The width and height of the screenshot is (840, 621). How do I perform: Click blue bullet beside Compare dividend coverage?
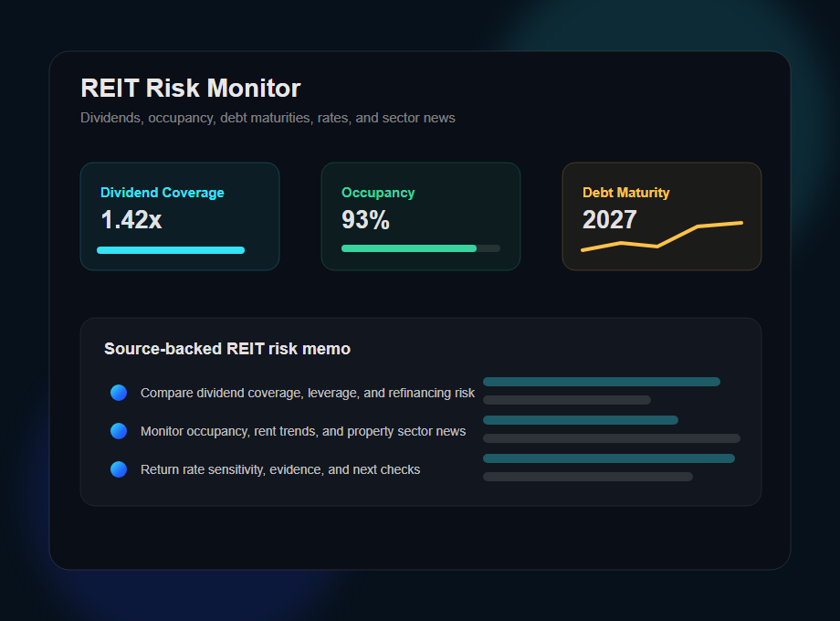click(x=119, y=393)
